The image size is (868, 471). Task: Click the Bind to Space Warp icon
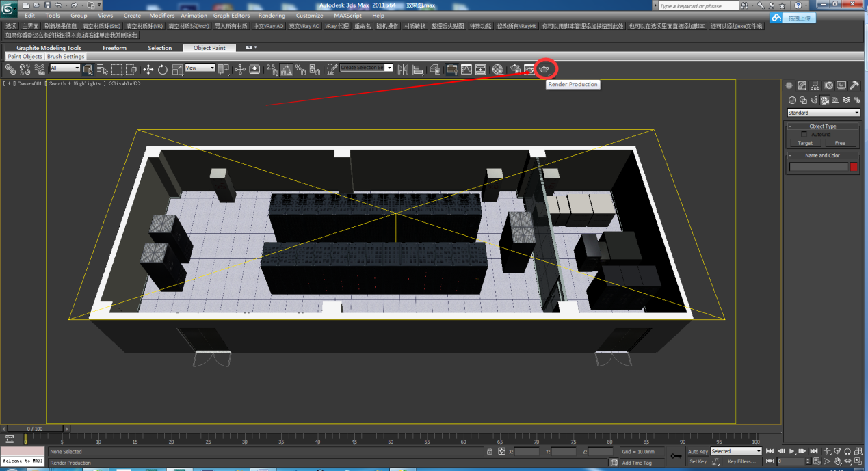(40, 69)
